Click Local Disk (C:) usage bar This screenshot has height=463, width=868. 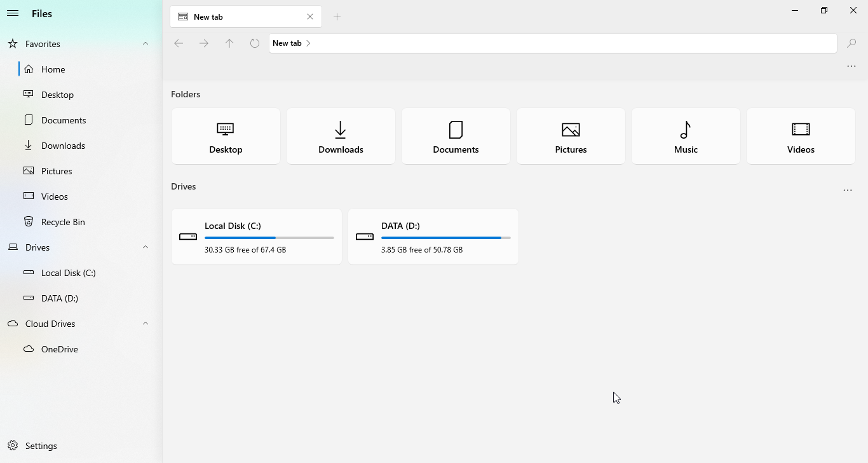pyautogui.click(x=269, y=238)
